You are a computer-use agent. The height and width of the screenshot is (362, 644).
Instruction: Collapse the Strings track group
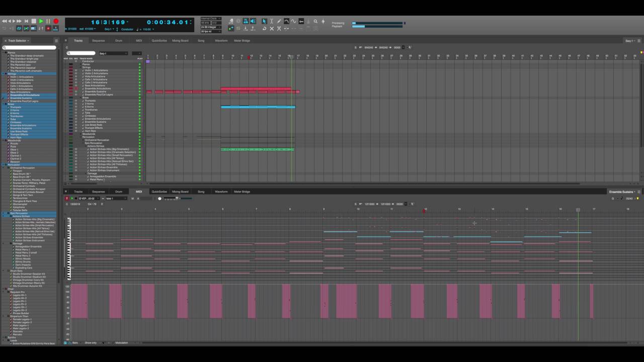coord(80,67)
